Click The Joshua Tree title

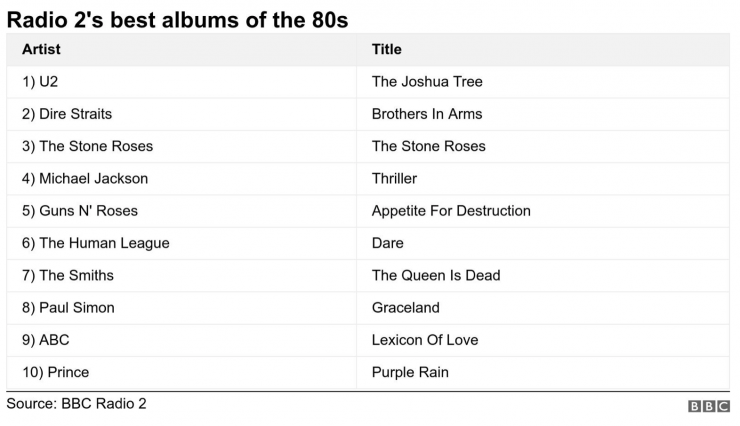coord(427,81)
